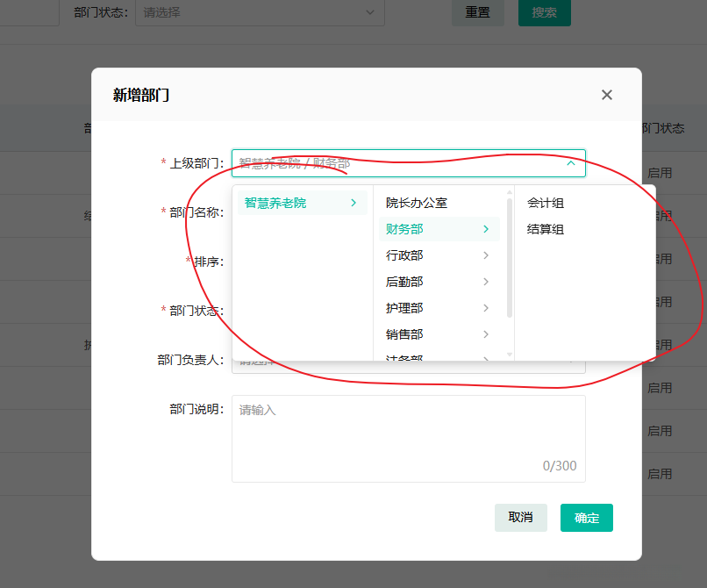Choose 院长办公室 option
Screen dimensions: 707x588
(x=416, y=203)
